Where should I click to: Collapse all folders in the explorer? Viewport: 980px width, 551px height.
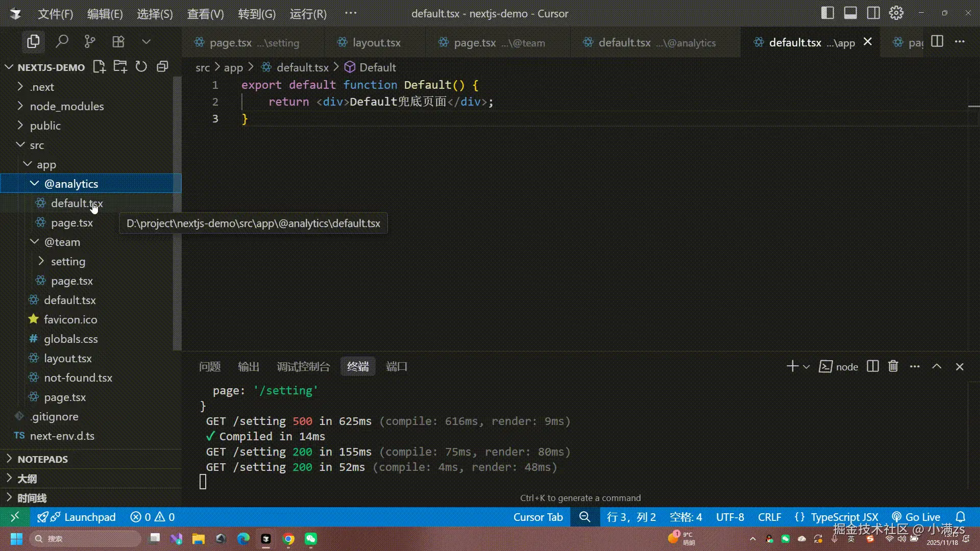tap(162, 67)
